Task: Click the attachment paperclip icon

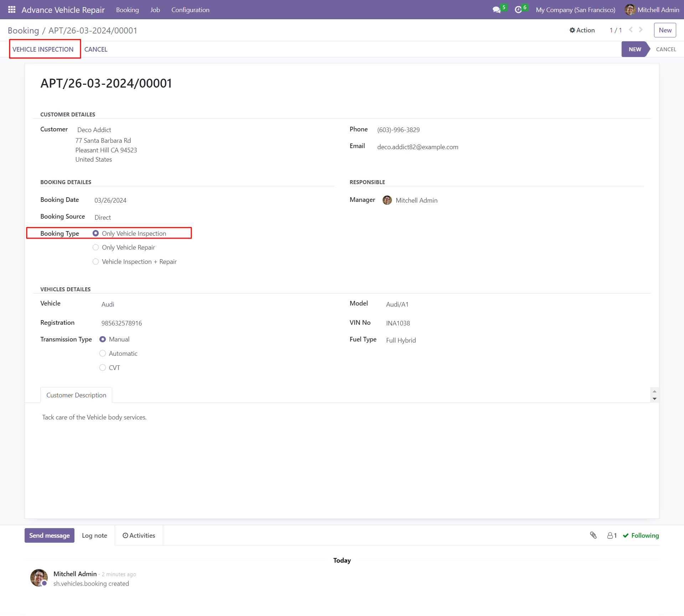Action: click(x=593, y=535)
